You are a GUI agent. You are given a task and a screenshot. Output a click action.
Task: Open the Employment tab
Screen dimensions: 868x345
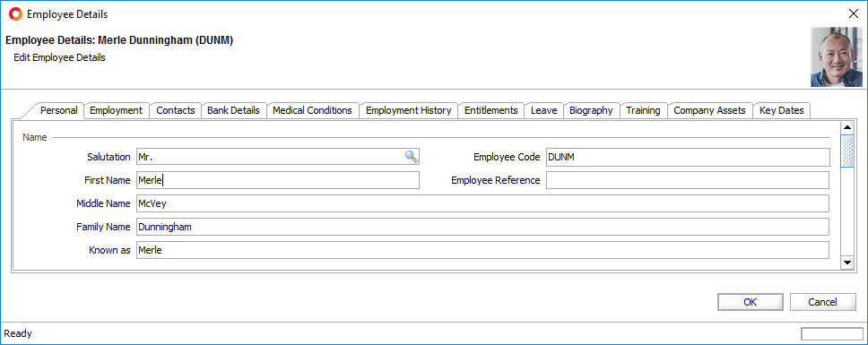(117, 110)
